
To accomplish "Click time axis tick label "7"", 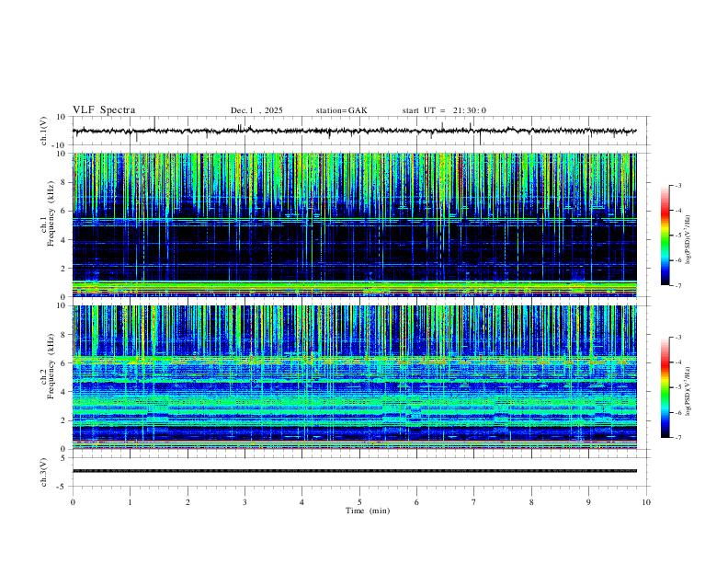I will [x=474, y=502].
